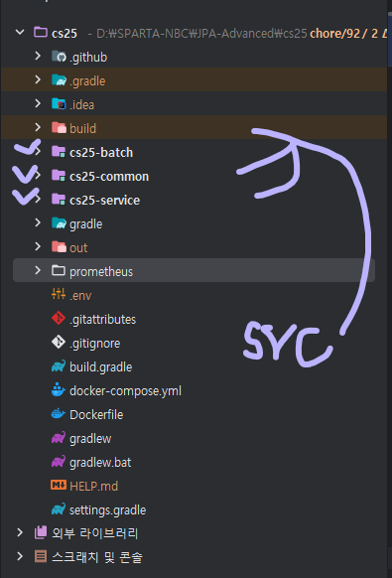The height and width of the screenshot is (578, 392).
Task: Click the External Libraries (외부 라이브러리) icon
Action: click(41, 533)
